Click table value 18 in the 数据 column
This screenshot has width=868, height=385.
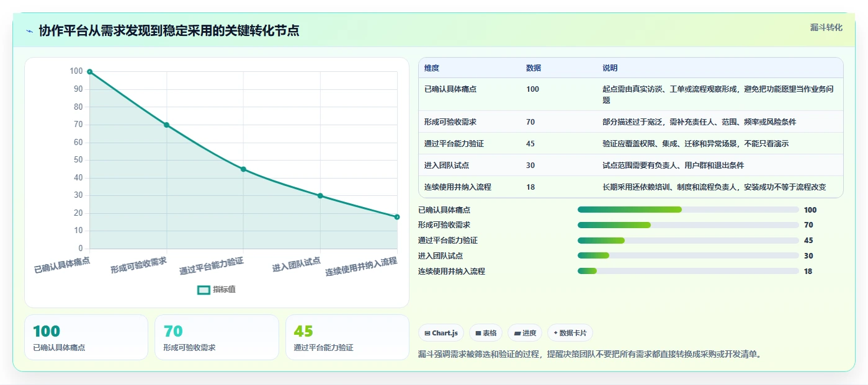point(530,187)
